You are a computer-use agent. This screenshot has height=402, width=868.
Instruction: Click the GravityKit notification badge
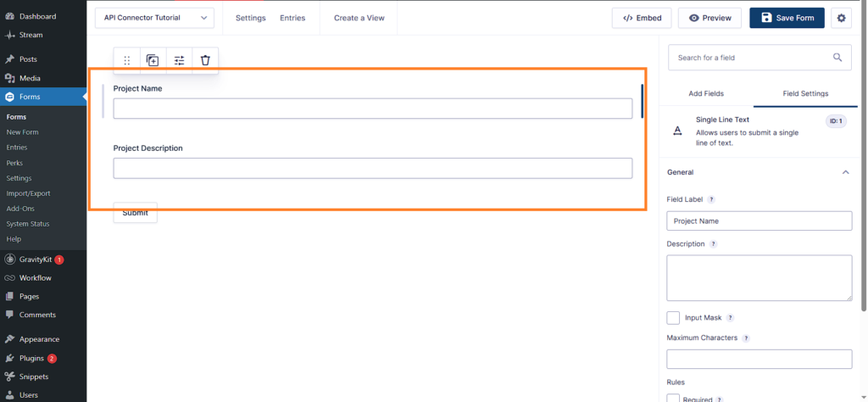59,260
